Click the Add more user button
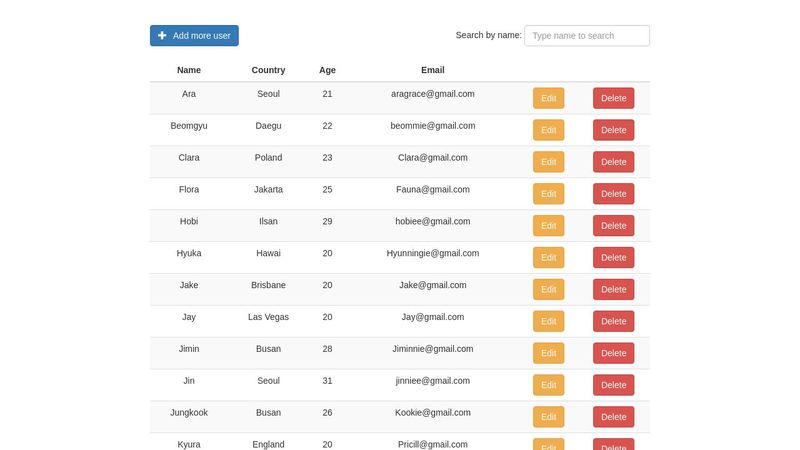The image size is (800, 450). tap(194, 36)
